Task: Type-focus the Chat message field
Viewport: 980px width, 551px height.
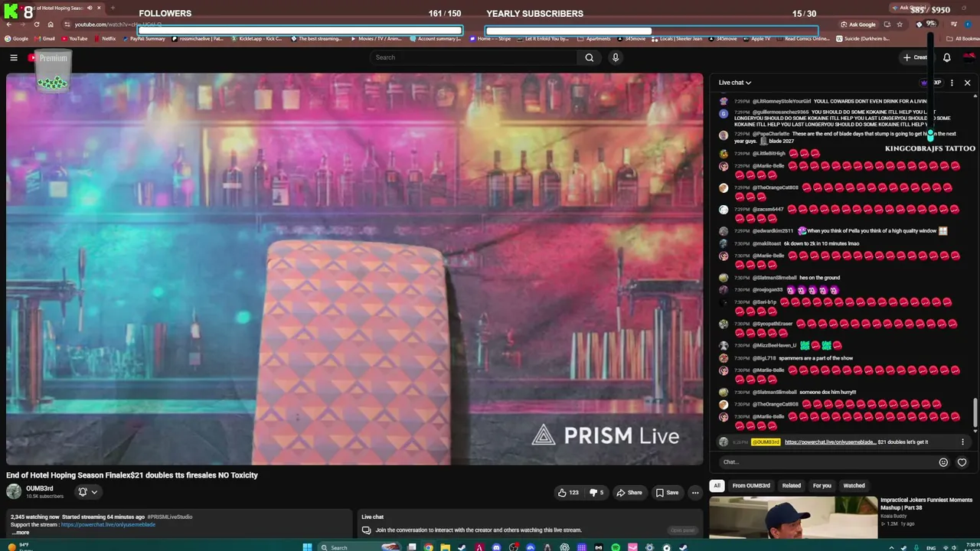Action: [829, 462]
